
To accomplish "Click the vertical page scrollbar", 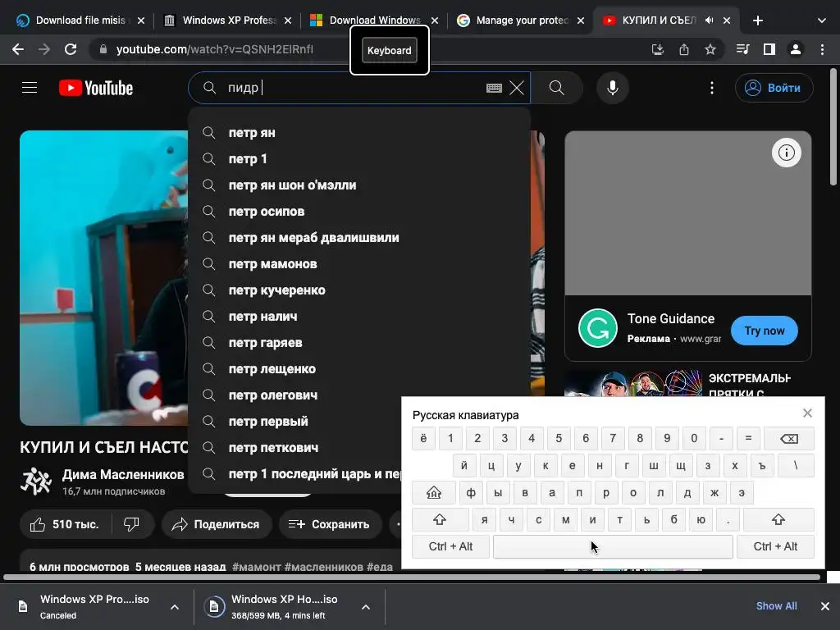I will tap(833, 127).
